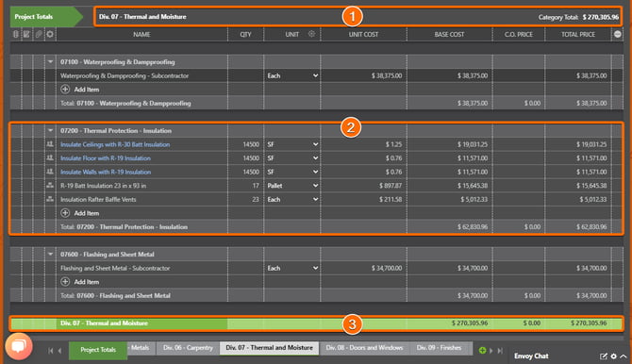
Task: Open the Insulate Walls with R-19 Insulation link
Action: pos(106,172)
